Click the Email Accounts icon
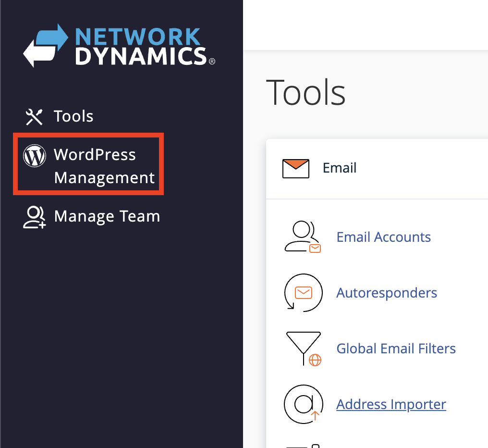488x448 pixels. tap(303, 237)
